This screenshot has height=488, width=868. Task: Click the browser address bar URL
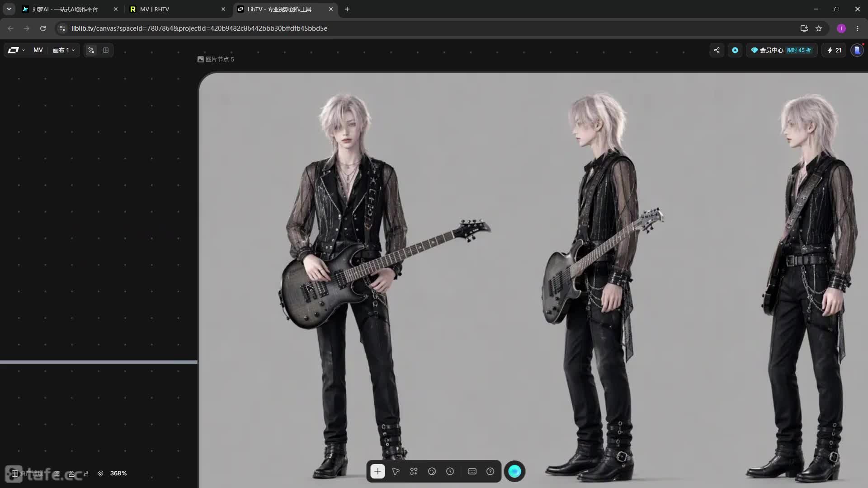(x=199, y=28)
